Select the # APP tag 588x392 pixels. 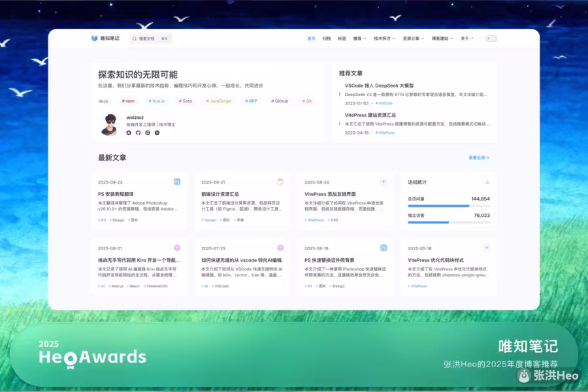tap(251, 101)
